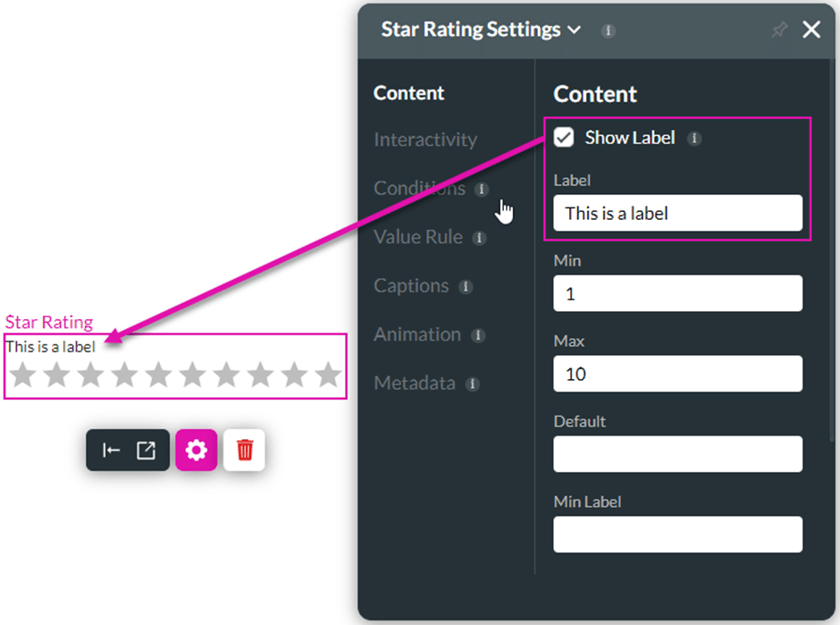
Task: Open the Conditions section
Action: (419, 188)
